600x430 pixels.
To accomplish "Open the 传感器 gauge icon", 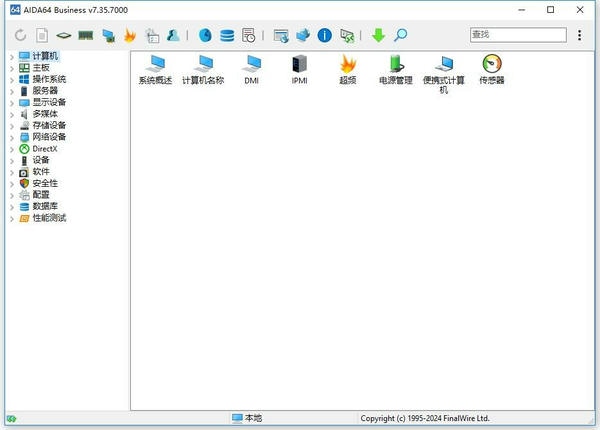I will click(492, 70).
